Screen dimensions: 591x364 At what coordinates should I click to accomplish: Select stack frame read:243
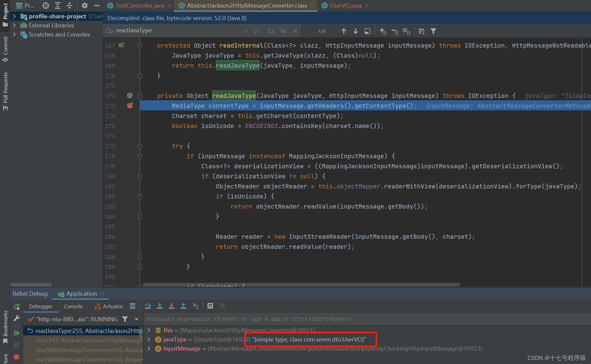(83, 340)
